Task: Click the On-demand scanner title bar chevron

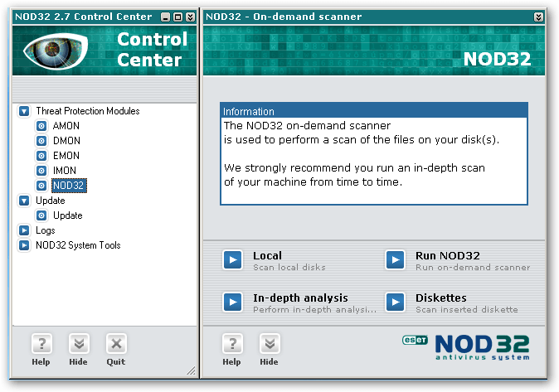Action: [538, 17]
